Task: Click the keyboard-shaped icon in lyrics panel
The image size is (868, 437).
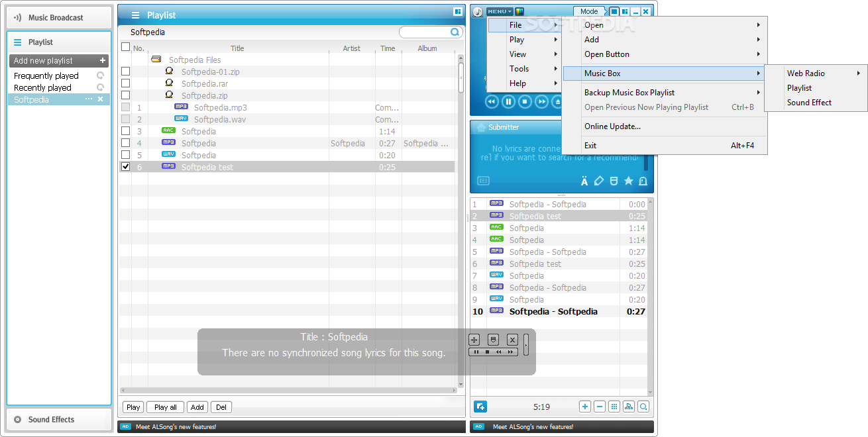Action: click(483, 181)
